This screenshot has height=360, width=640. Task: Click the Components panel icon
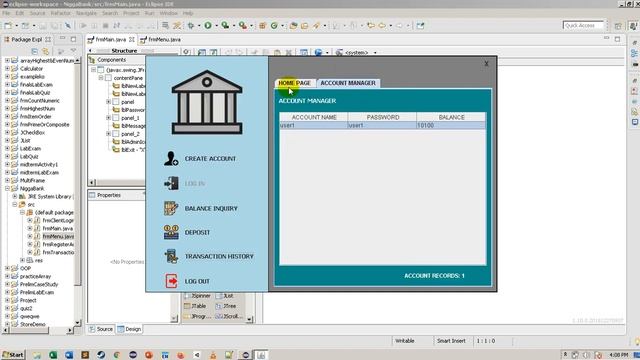click(x=92, y=60)
